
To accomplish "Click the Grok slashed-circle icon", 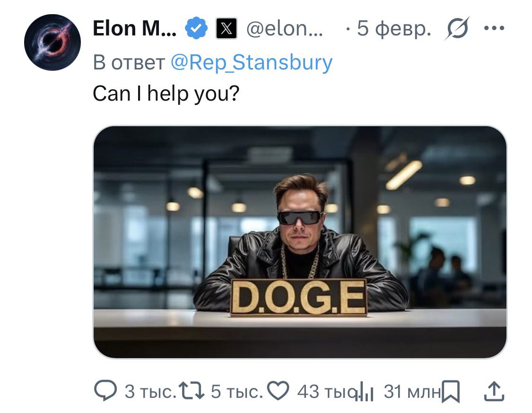I will [x=457, y=29].
